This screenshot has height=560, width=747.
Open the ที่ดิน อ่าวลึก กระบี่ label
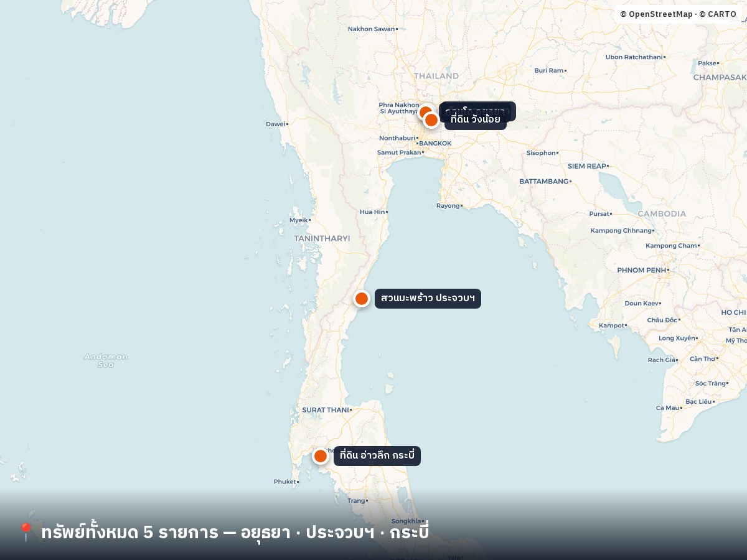377,456
